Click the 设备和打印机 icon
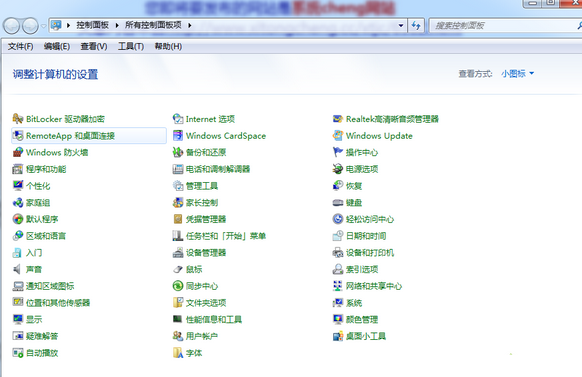Viewport: 582px width, 377px height. pos(338,252)
